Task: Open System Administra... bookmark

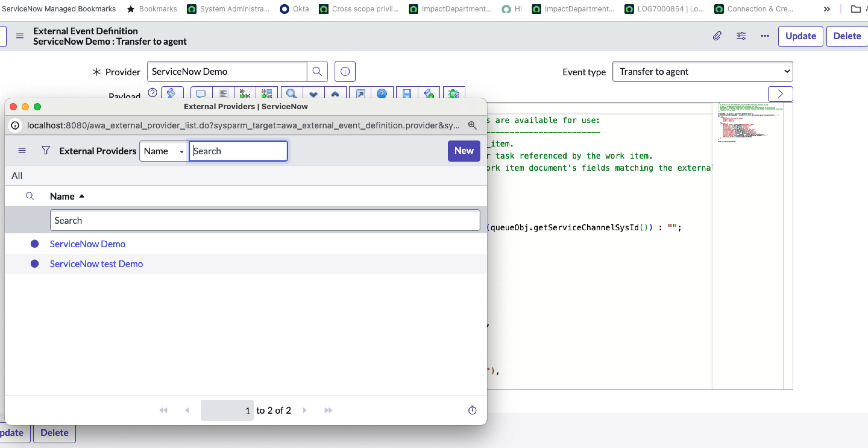Action: [x=228, y=9]
